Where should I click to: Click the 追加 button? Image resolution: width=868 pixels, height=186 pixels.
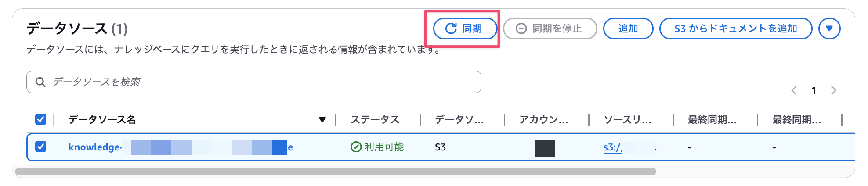(x=628, y=29)
